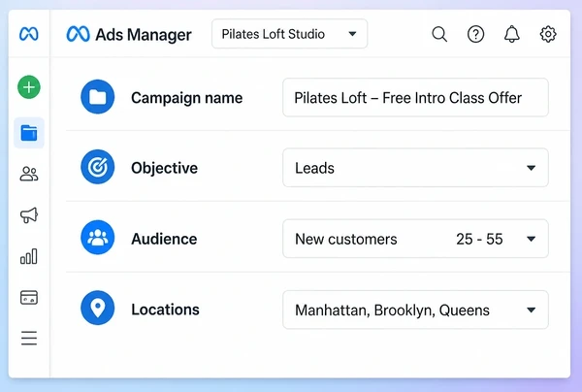Click the search magnifier icon

click(x=439, y=34)
